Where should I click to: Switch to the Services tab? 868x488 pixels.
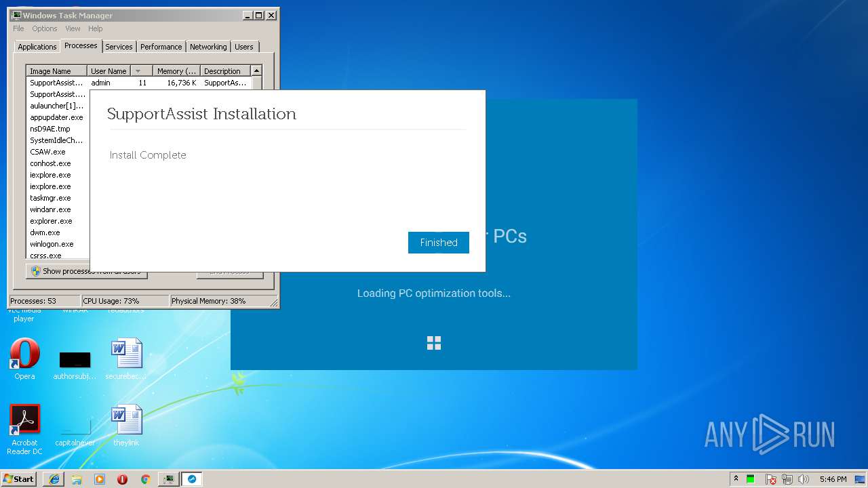[119, 47]
